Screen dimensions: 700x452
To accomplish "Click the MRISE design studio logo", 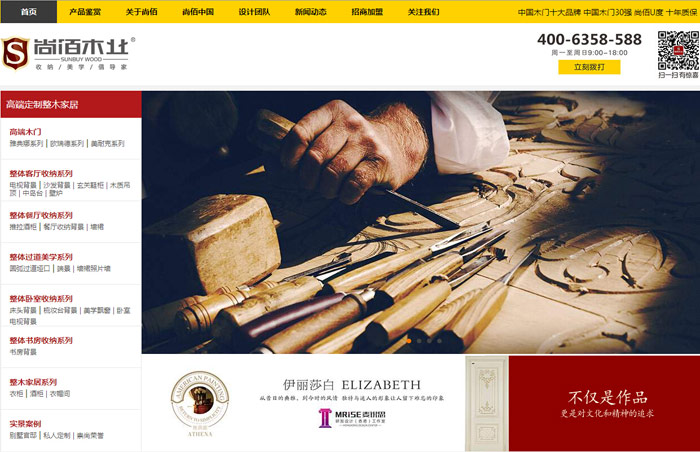I will point(352,418).
